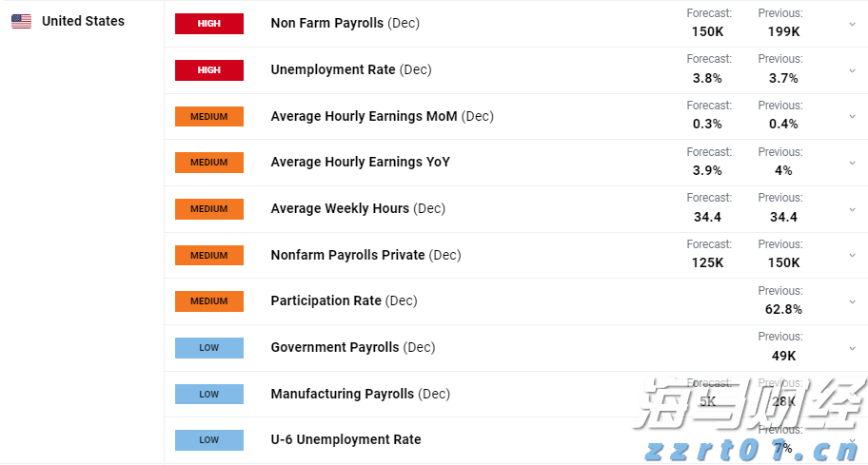The height and width of the screenshot is (465, 868).
Task: Expand Nonfarm Payrolls Private row chevron
Action: point(852,256)
